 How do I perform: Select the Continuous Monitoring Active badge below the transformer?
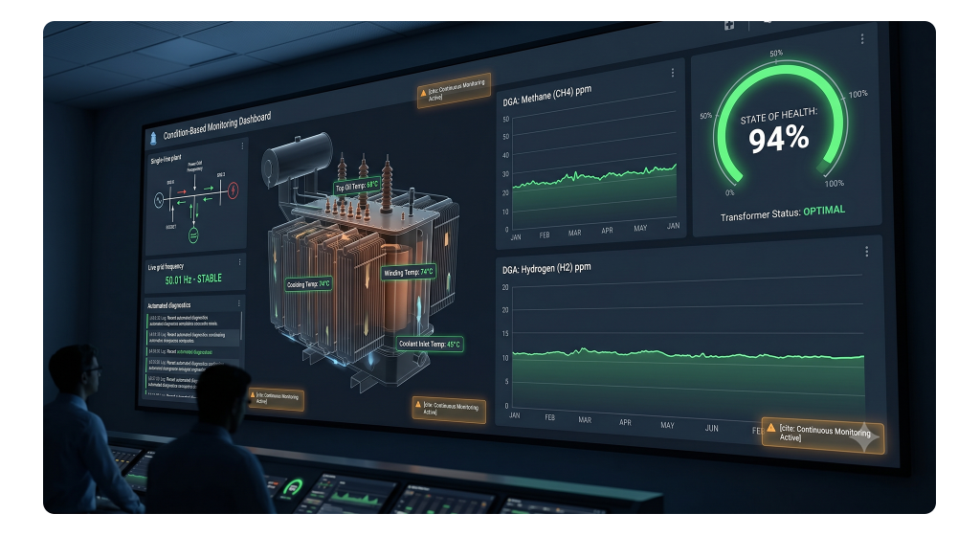click(x=450, y=410)
